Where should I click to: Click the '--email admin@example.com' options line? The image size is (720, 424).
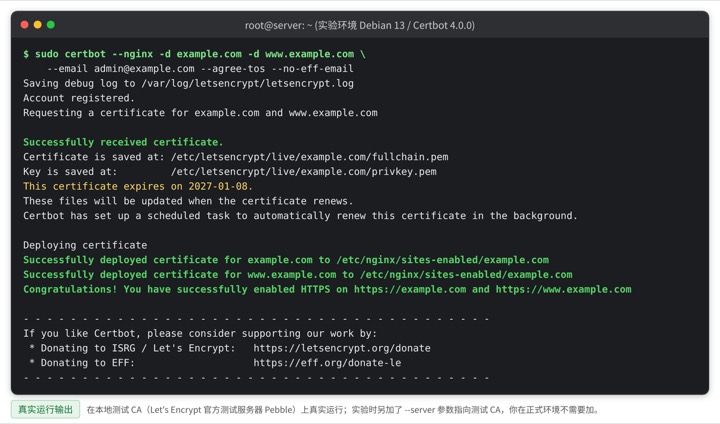click(x=200, y=69)
